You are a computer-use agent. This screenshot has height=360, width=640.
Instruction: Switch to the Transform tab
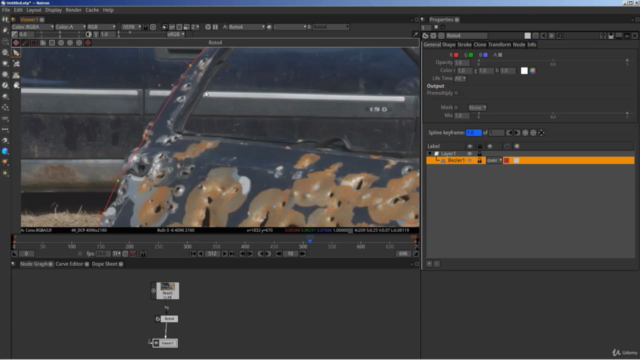(x=499, y=44)
